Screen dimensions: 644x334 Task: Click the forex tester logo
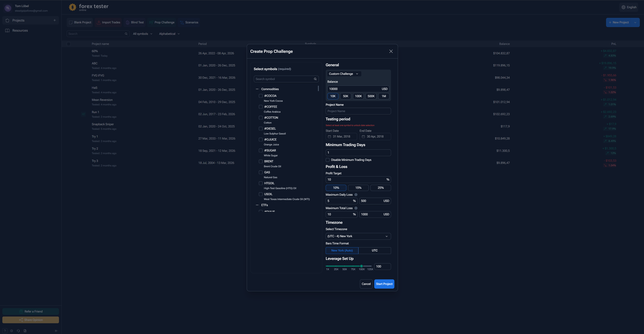coord(89,7)
